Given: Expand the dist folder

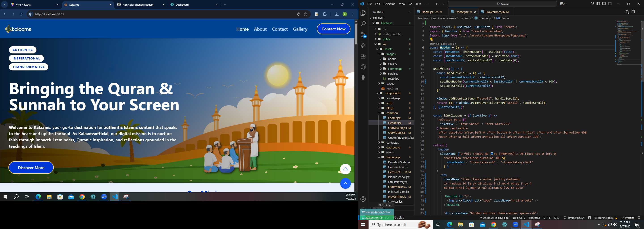Looking at the screenshot, I should point(392,29).
